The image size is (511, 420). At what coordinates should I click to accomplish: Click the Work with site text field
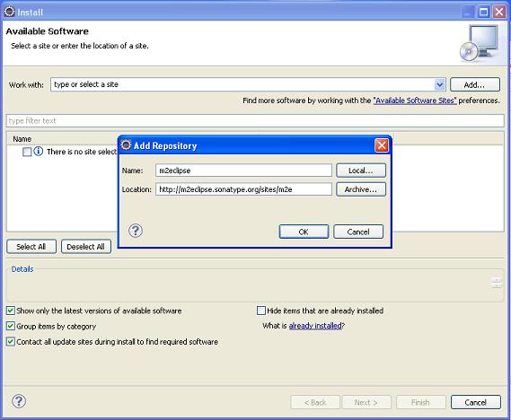coord(242,84)
